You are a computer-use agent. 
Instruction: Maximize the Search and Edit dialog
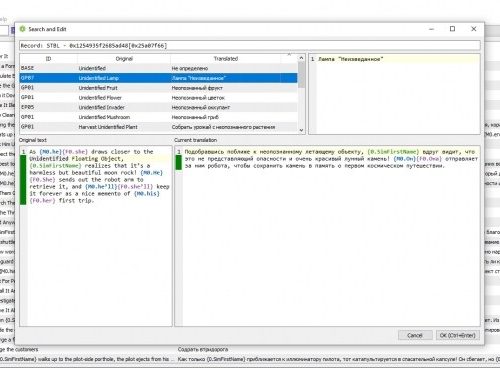(x=452, y=29)
